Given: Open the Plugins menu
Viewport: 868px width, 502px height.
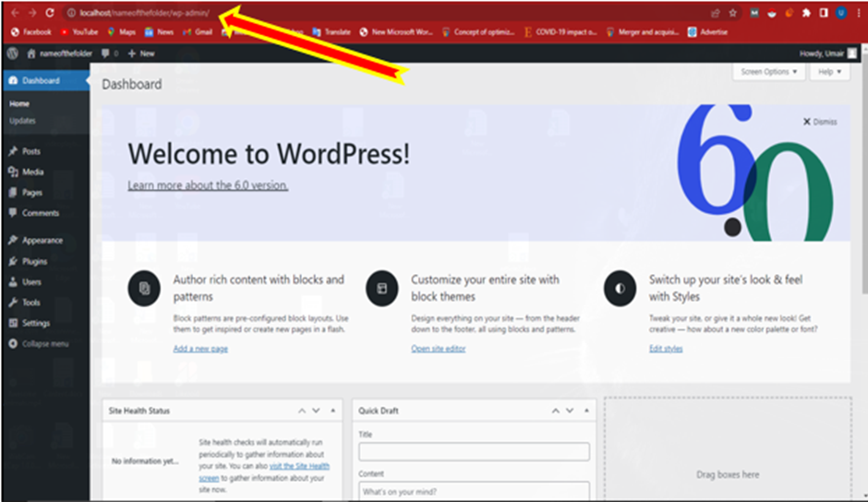Looking at the screenshot, I should (34, 261).
